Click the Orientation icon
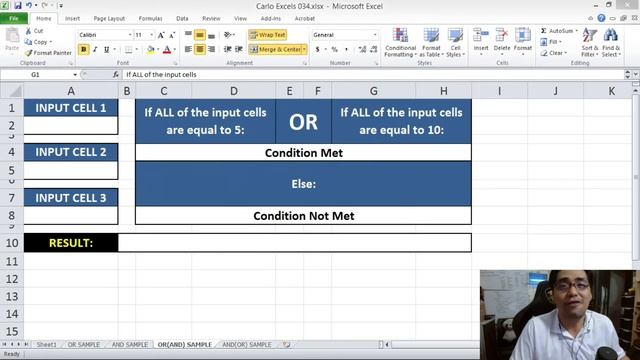The width and height of the screenshot is (640, 360). (x=228, y=35)
